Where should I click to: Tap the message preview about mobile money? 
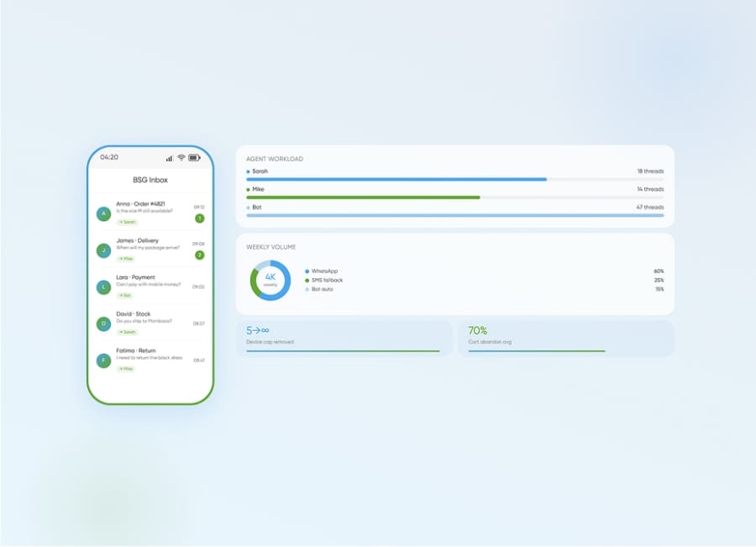point(149,285)
